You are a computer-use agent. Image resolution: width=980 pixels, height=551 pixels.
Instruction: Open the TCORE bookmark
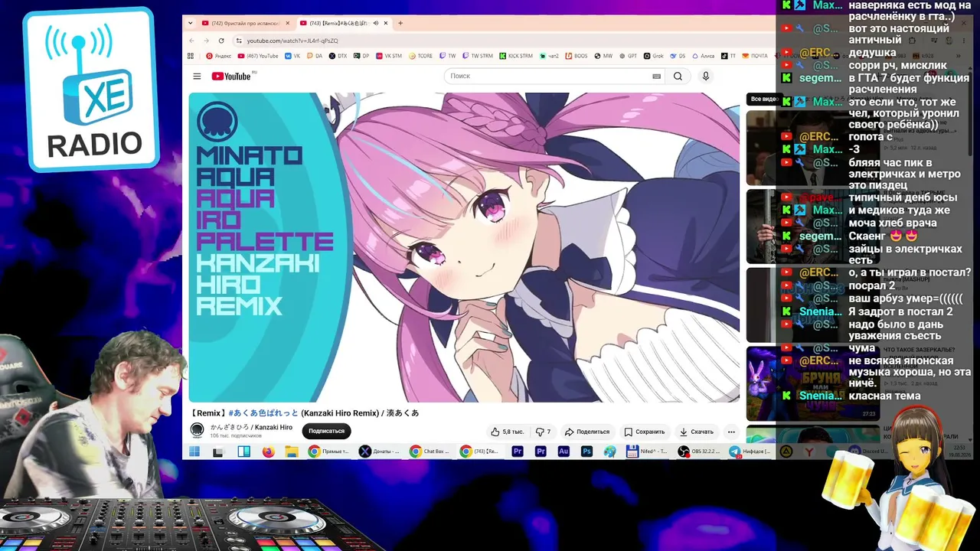tap(420, 56)
